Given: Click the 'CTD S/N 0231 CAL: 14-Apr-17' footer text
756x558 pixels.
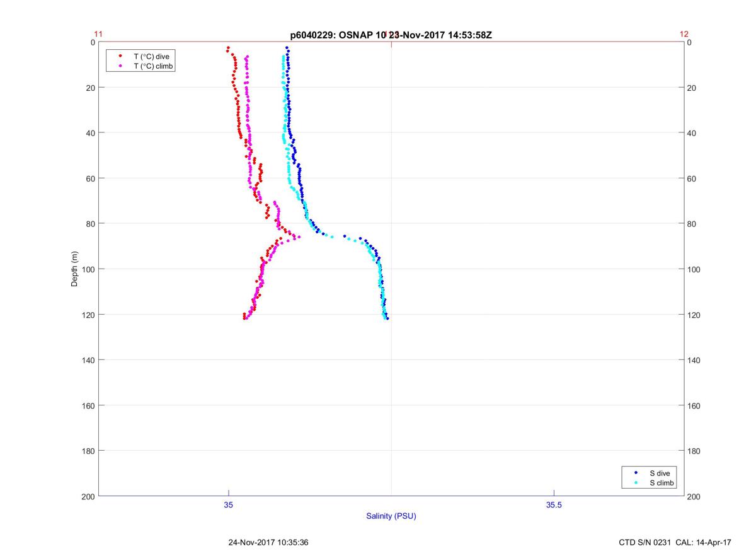Looking at the screenshot, I should (675, 542).
